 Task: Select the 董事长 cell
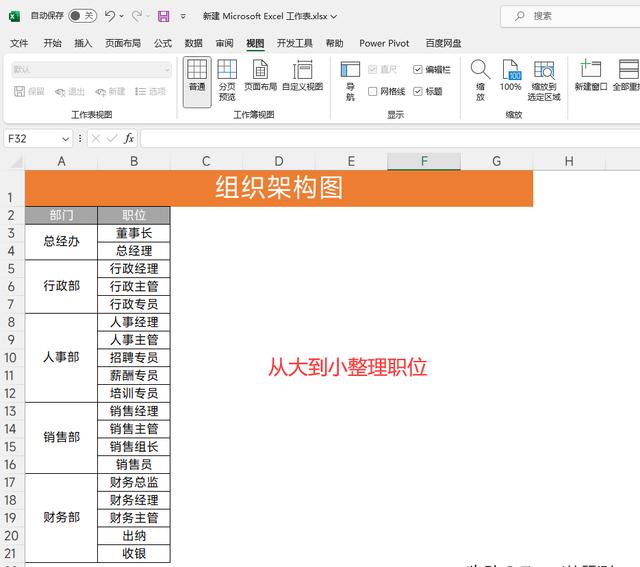[134, 233]
